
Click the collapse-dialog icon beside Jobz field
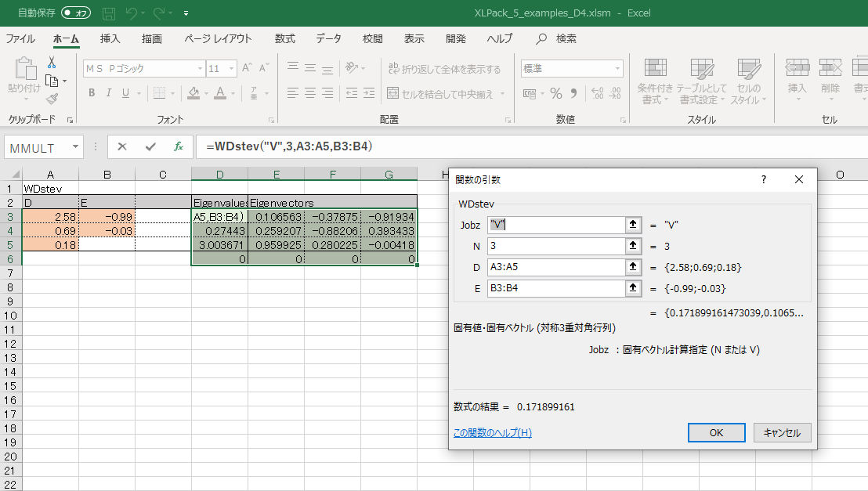pyautogui.click(x=633, y=225)
